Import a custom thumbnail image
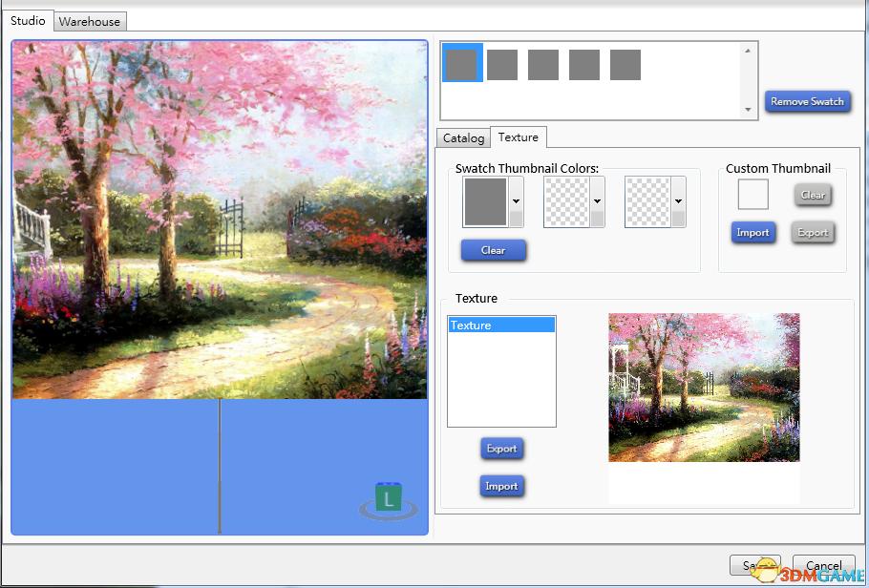The image size is (869, 588). coord(752,233)
